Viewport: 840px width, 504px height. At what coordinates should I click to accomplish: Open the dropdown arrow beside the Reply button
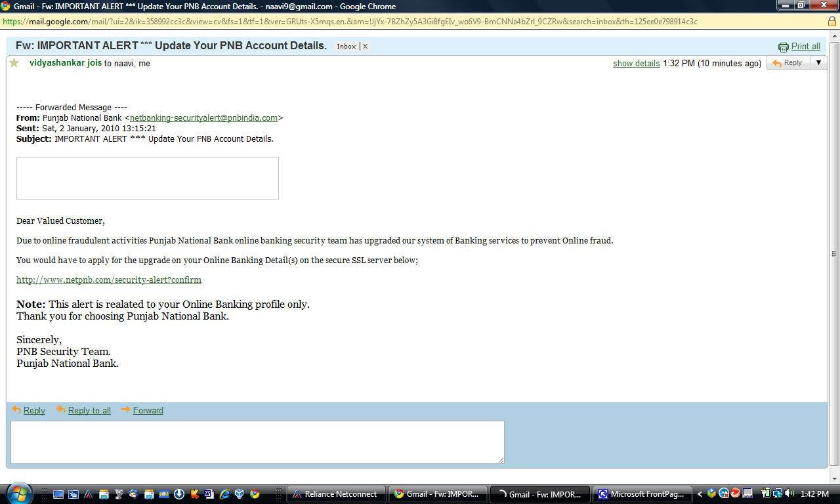tap(818, 63)
